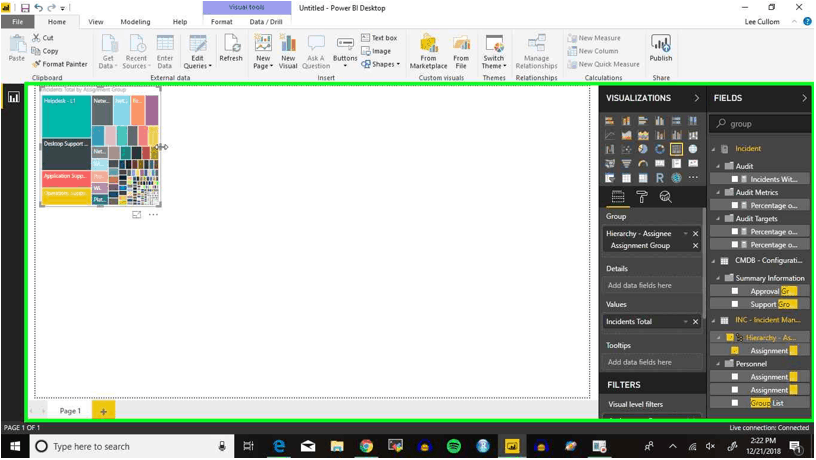Check Percentage field under Audit Metrics
816x460 pixels.
click(735, 206)
